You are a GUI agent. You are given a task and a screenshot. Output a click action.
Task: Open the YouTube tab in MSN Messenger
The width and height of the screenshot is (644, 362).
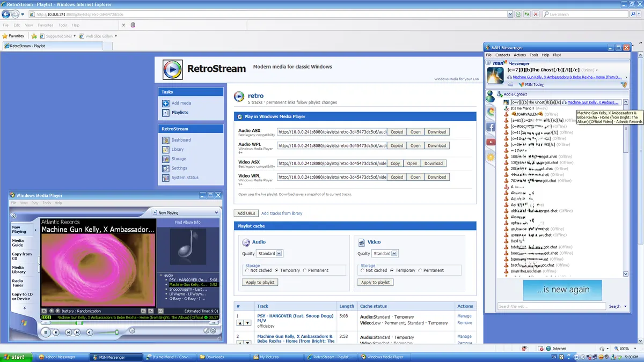pos(491,142)
